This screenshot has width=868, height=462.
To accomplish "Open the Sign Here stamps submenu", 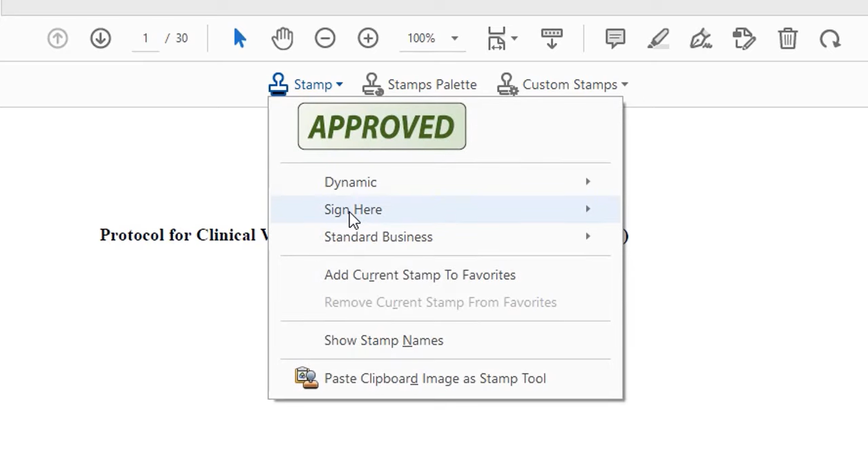I will click(445, 209).
